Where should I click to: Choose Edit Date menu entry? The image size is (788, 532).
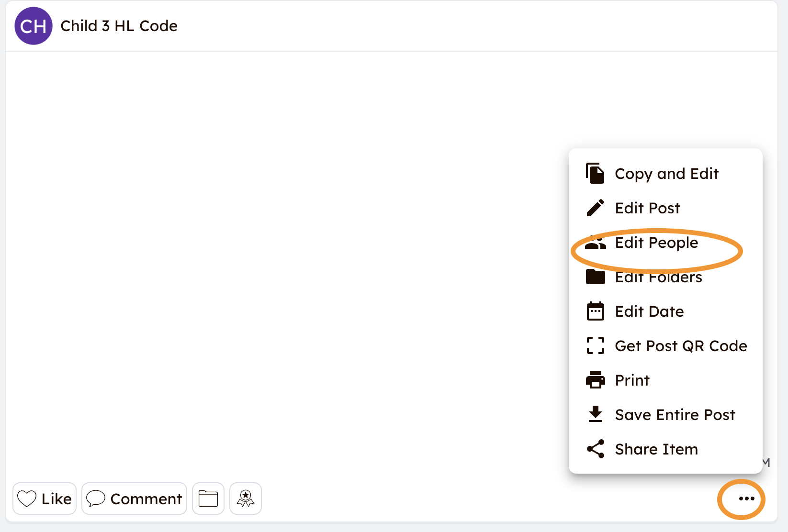(x=665, y=311)
